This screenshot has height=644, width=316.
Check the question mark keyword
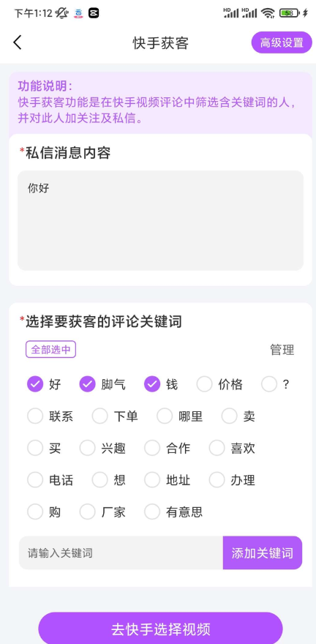click(x=269, y=384)
